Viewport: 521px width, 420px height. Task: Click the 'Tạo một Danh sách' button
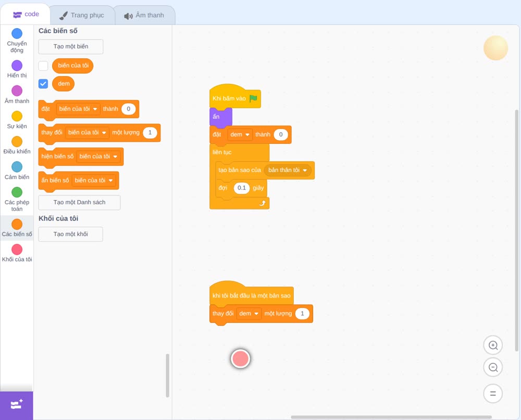[79, 202]
